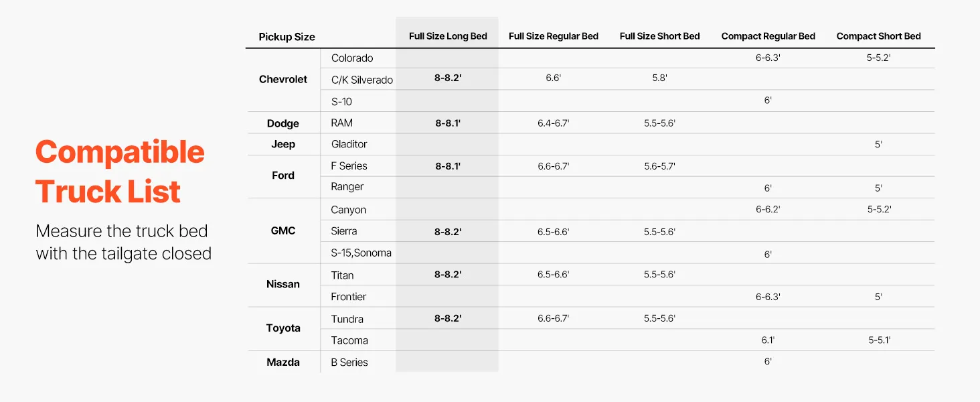Click the Compact Short Bed column header
Viewport: 980px width, 402px height.
tap(878, 36)
